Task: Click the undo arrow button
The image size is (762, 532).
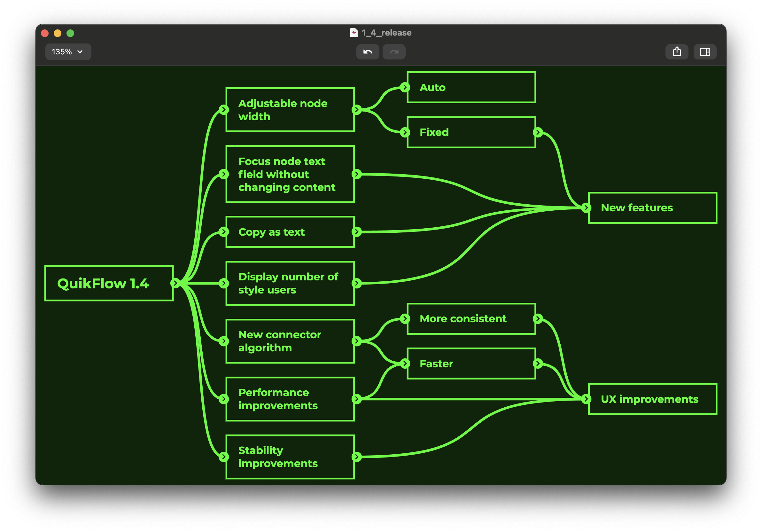Action: [368, 52]
